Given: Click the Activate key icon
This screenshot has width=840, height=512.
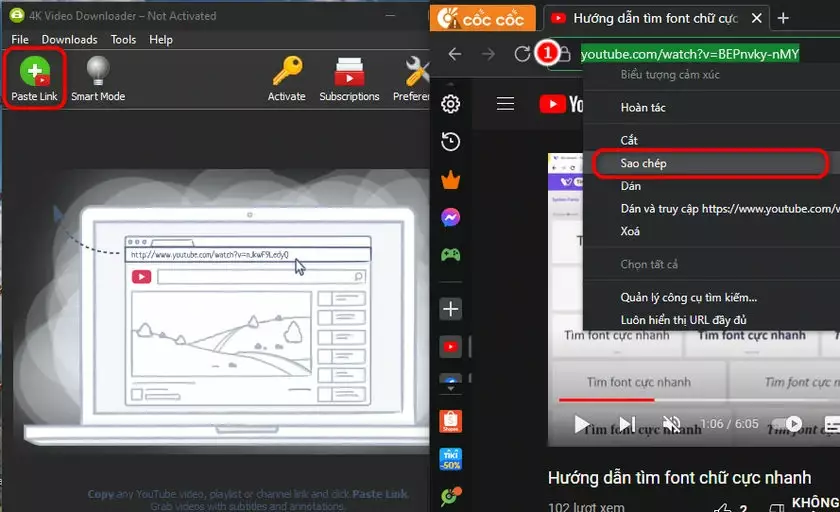Looking at the screenshot, I should [x=286, y=78].
